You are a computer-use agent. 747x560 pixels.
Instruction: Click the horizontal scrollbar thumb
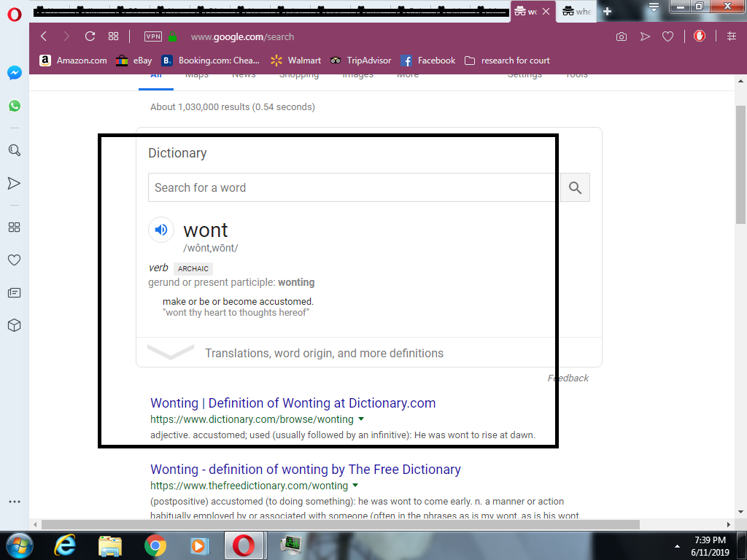[340, 525]
